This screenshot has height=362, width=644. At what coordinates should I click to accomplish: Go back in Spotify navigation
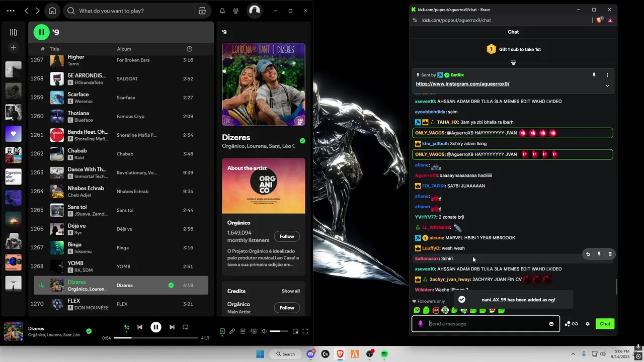click(27, 11)
